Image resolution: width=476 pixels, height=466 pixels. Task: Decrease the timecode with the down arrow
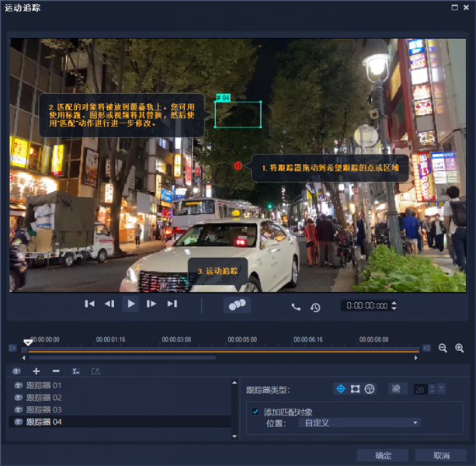point(394,308)
